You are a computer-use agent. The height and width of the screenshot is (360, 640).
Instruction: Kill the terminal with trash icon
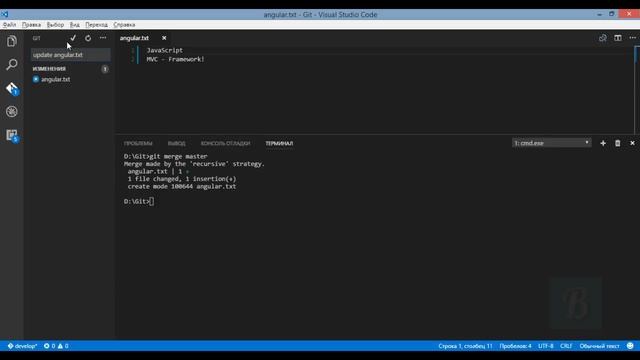click(x=618, y=143)
